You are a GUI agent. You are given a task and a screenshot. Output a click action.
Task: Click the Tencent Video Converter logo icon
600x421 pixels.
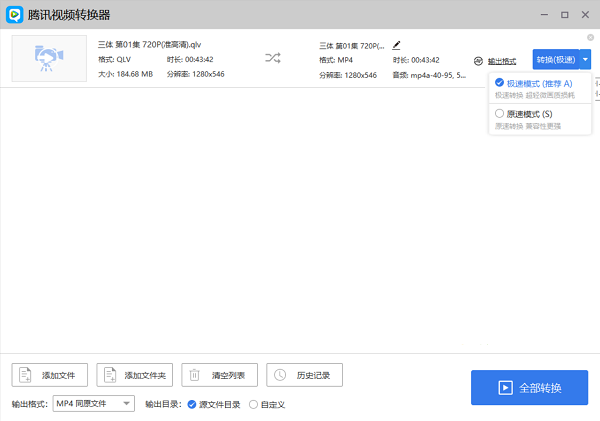click(15, 15)
